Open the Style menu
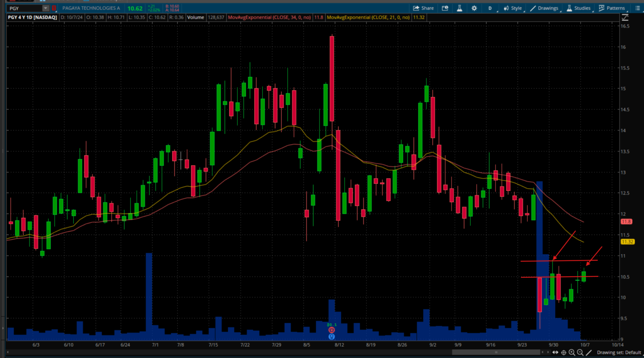 (513, 8)
